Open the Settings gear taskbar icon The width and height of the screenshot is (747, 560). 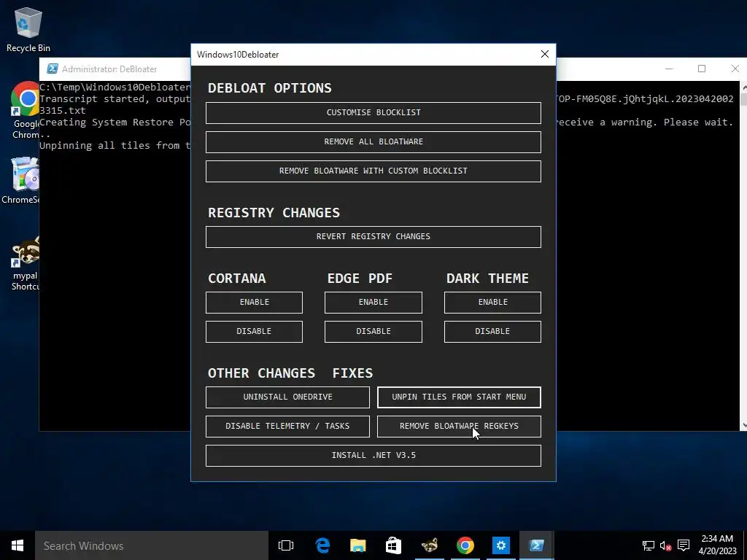point(500,545)
